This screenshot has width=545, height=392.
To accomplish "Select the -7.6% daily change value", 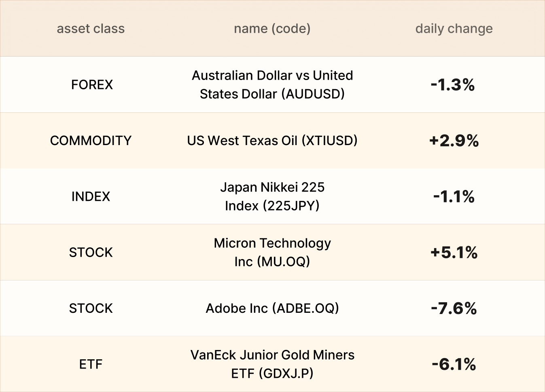I will click(x=454, y=308).
